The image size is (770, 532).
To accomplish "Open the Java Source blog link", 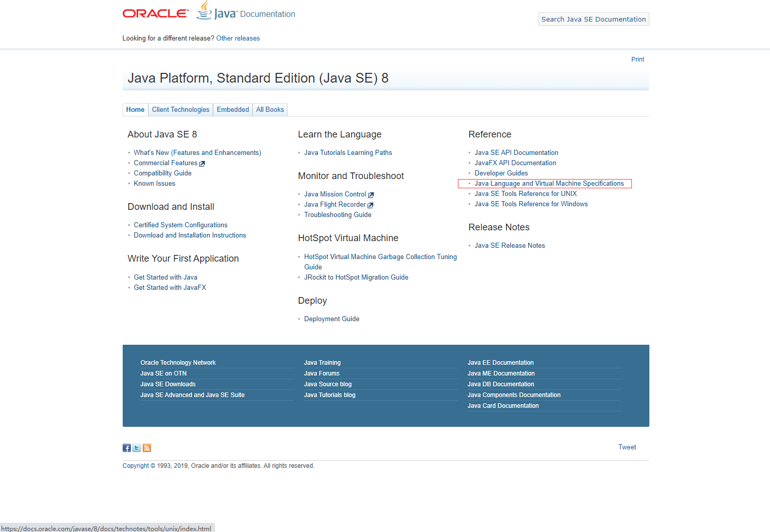I will pos(328,384).
